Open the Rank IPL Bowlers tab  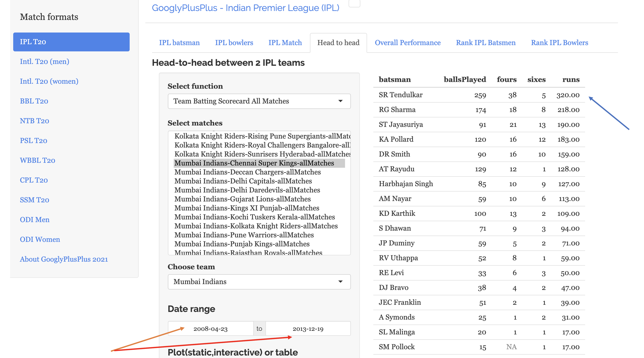(x=559, y=43)
